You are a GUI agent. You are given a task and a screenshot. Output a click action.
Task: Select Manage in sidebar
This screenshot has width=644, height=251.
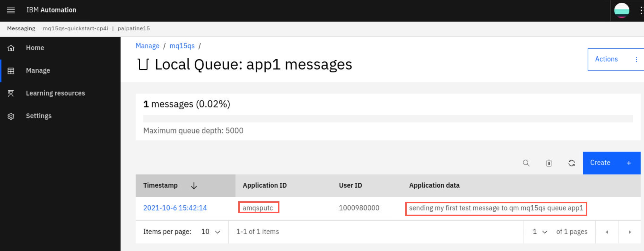pos(60,71)
